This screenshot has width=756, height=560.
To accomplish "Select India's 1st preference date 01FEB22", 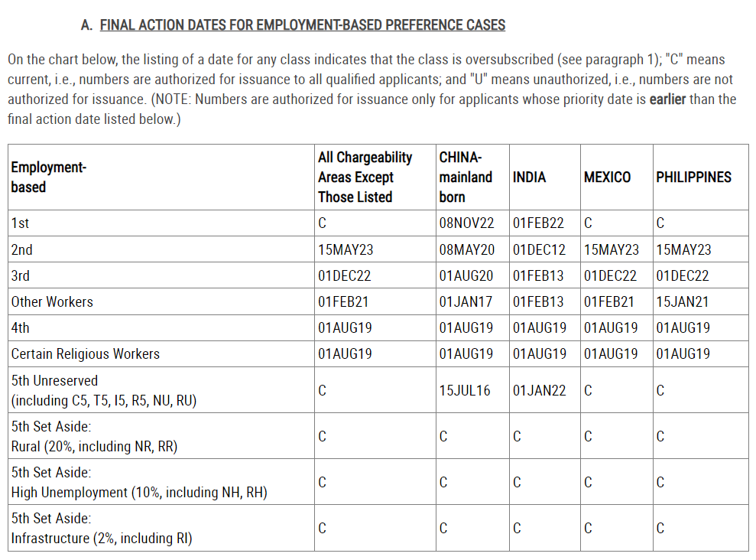I will (538, 223).
